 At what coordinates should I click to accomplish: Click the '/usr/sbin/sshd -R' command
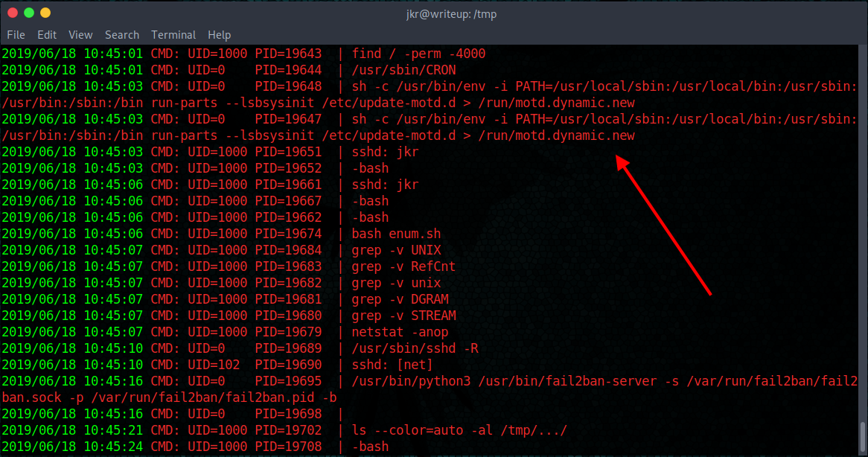[x=415, y=348]
